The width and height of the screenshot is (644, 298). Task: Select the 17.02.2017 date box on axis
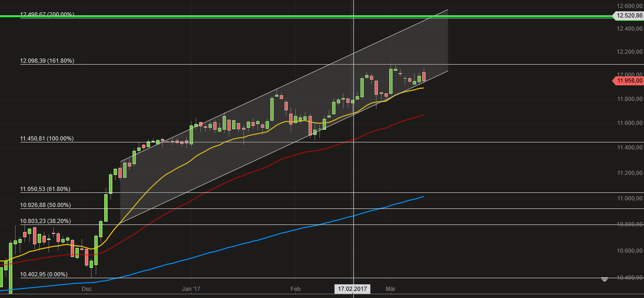tap(352, 289)
